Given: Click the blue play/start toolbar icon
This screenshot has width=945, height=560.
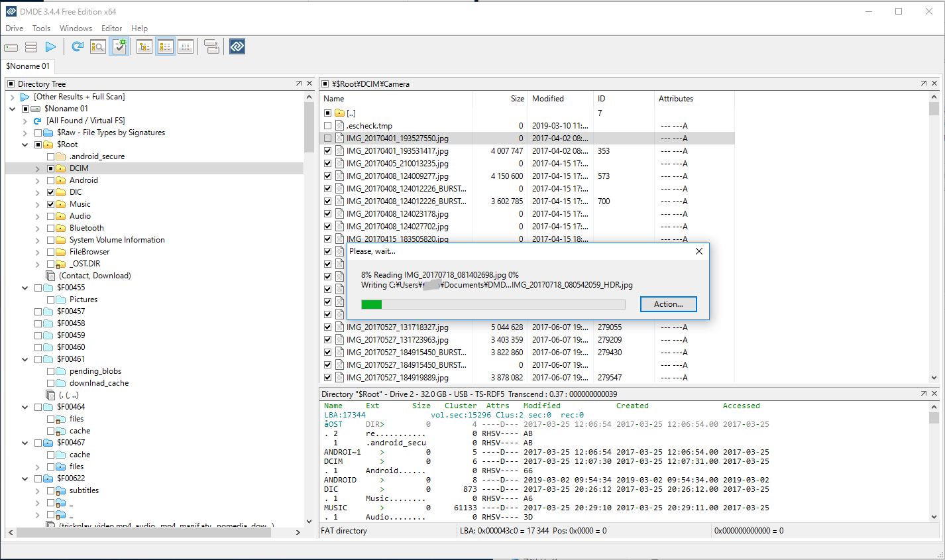Looking at the screenshot, I should tap(50, 47).
